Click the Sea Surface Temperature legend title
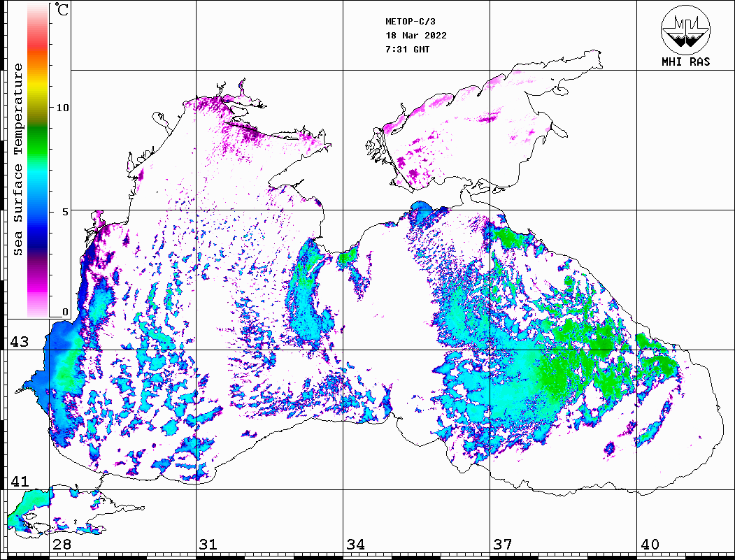This screenshot has height=560, width=735. coord(17,159)
